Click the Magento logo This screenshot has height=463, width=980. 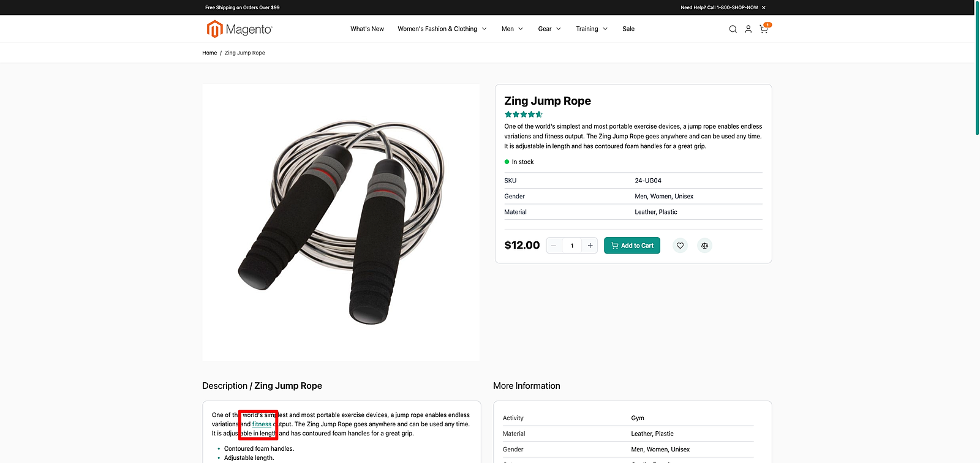pyautogui.click(x=239, y=29)
